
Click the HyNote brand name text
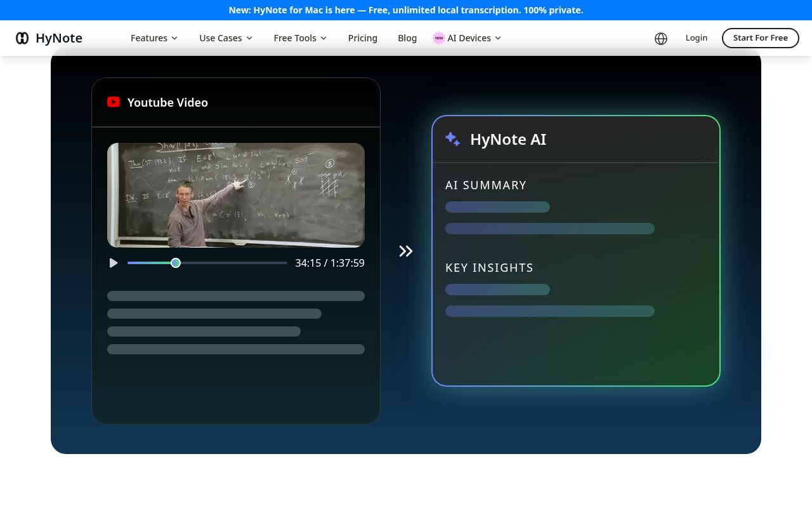[x=59, y=38]
